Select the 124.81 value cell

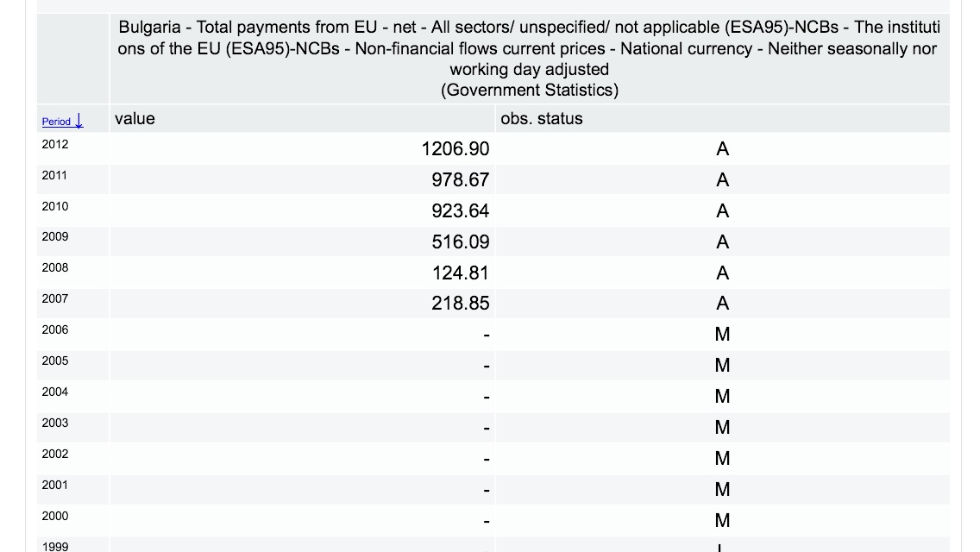click(460, 273)
